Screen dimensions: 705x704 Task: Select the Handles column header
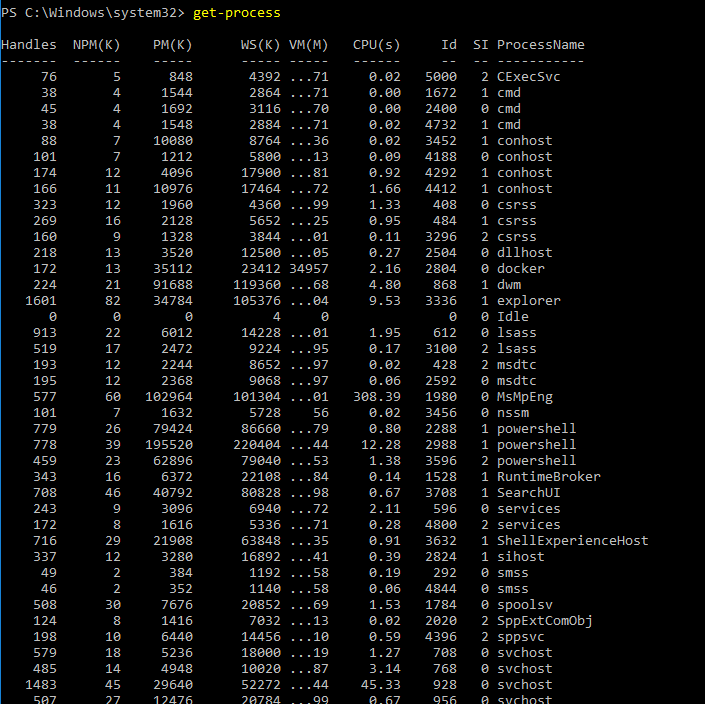[x=29, y=45]
